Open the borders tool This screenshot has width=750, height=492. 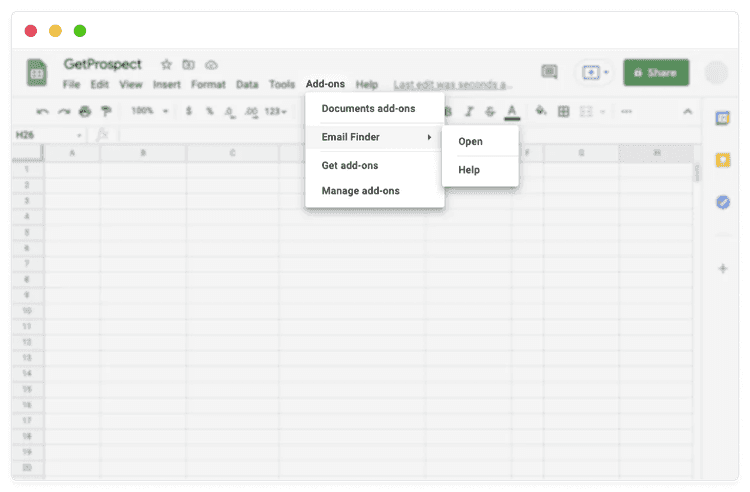pyautogui.click(x=563, y=111)
